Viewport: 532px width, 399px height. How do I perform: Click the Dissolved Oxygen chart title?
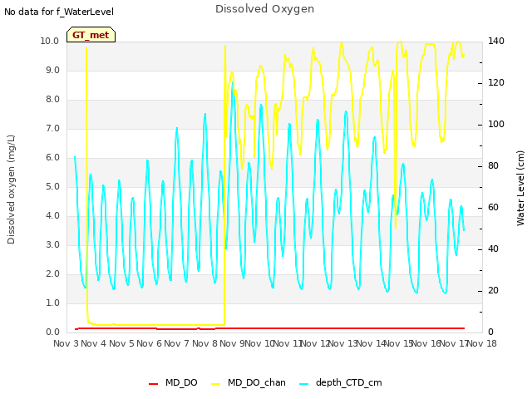pos(264,9)
